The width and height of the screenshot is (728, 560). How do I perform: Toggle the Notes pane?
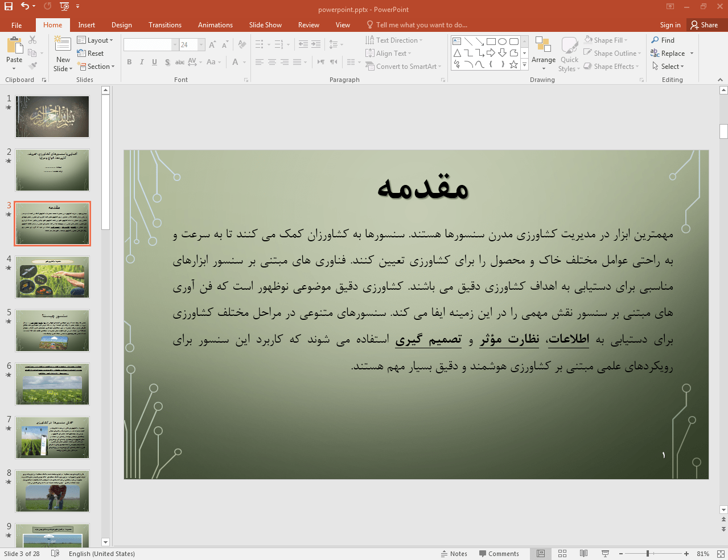pos(454,554)
